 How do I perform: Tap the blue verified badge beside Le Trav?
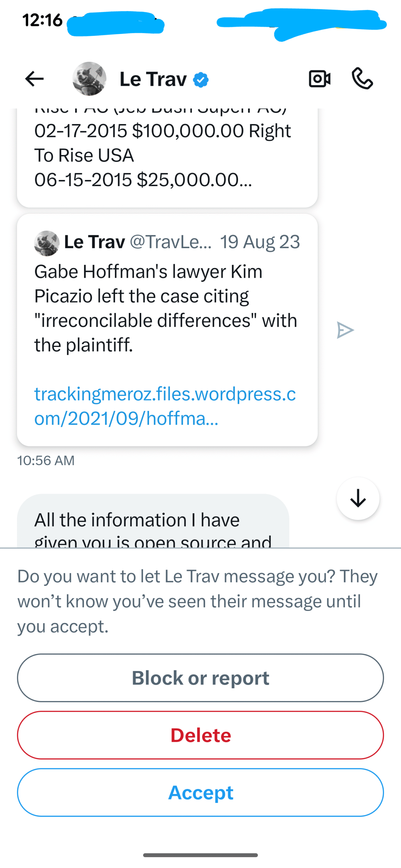click(201, 80)
